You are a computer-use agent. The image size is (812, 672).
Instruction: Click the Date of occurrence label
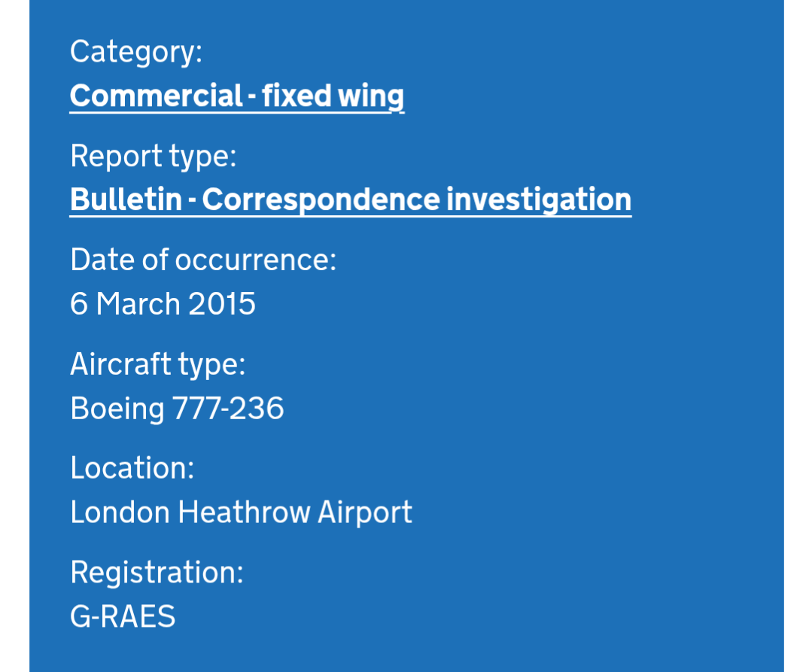(x=203, y=260)
